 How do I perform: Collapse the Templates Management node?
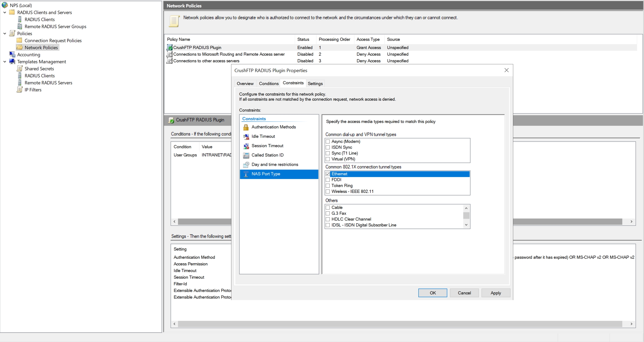[5, 61]
